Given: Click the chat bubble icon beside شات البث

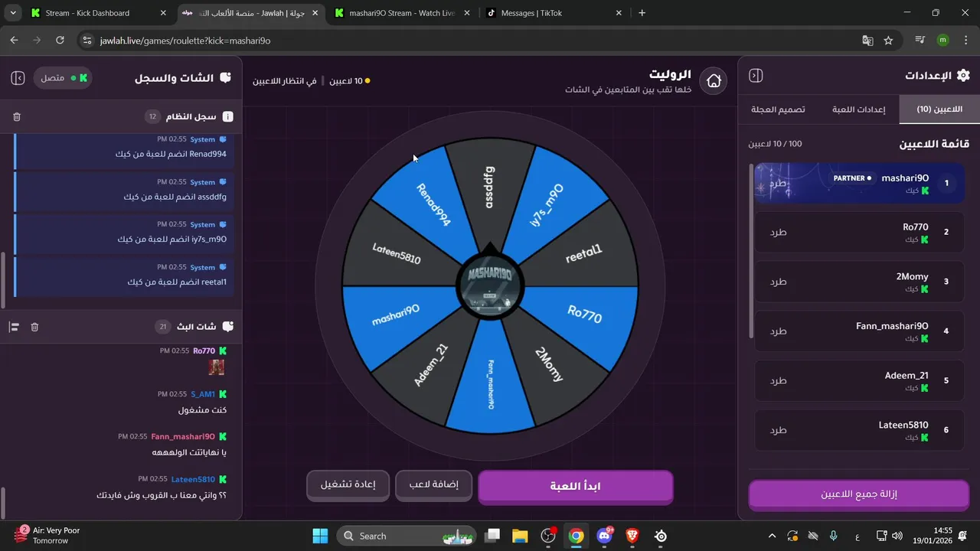Looking at the screenshot, I should pos(227,327).
